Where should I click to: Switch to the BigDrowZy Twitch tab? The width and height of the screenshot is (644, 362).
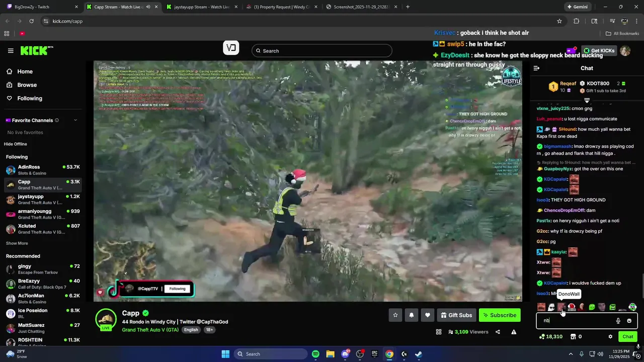pos(42,7)
